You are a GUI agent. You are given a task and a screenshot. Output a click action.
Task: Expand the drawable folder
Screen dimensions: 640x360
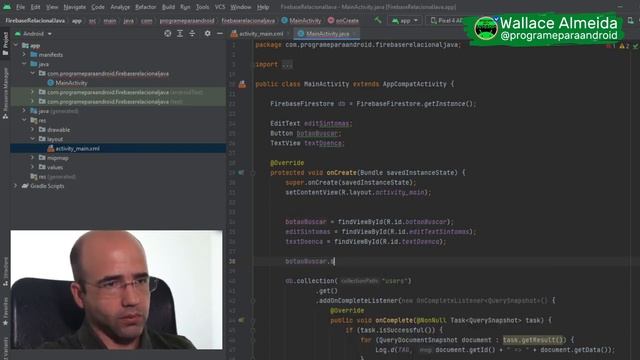[33, 130]
